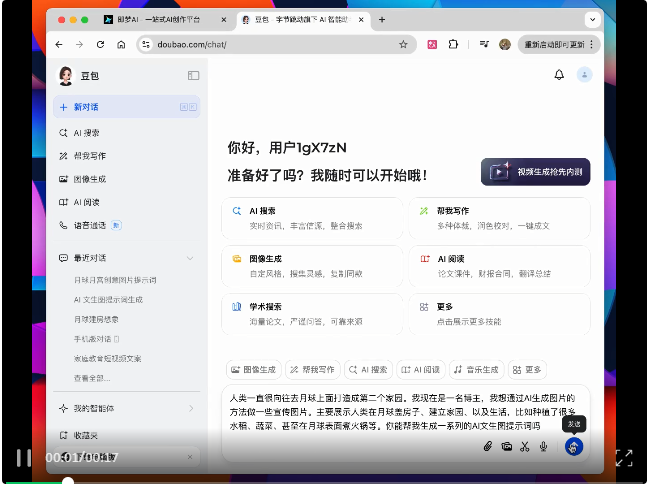Open the AI 阅读 feature card
Viewport: 647px width, 484px height.
tap(499, 266)
